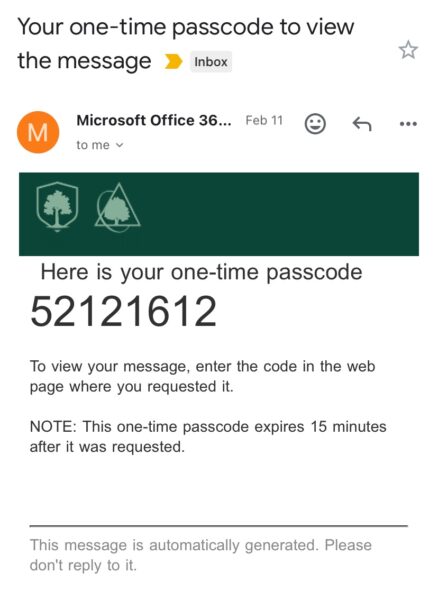Screen dimensions: 438x600
Task: Open the three-dot more options menu
Action: click(408, 124)
